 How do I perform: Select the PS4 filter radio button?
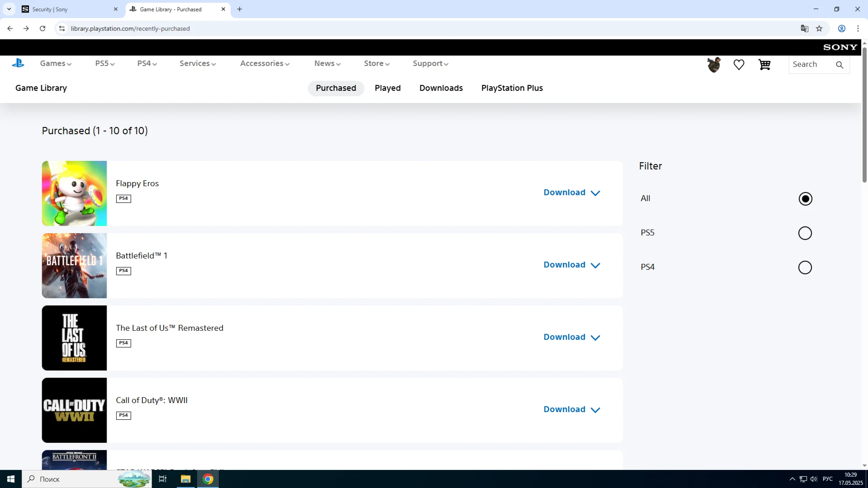click(x=805, y=267)
